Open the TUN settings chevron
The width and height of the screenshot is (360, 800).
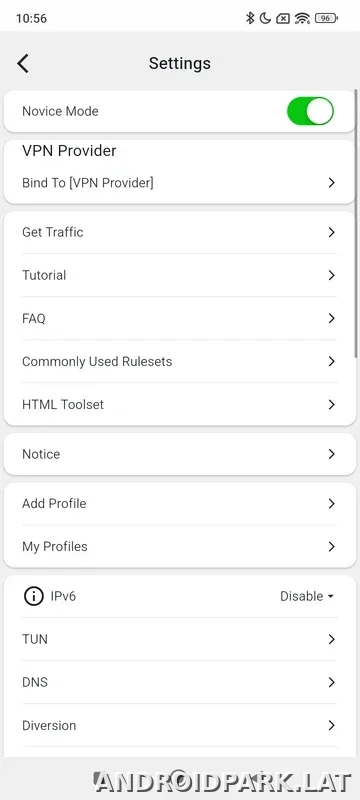coord(331,639)
